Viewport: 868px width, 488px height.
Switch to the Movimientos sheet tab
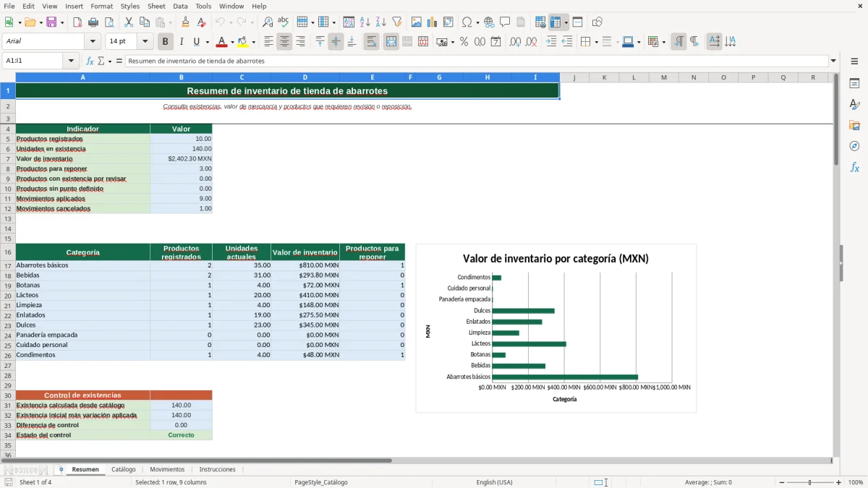[x=167, y=469]
